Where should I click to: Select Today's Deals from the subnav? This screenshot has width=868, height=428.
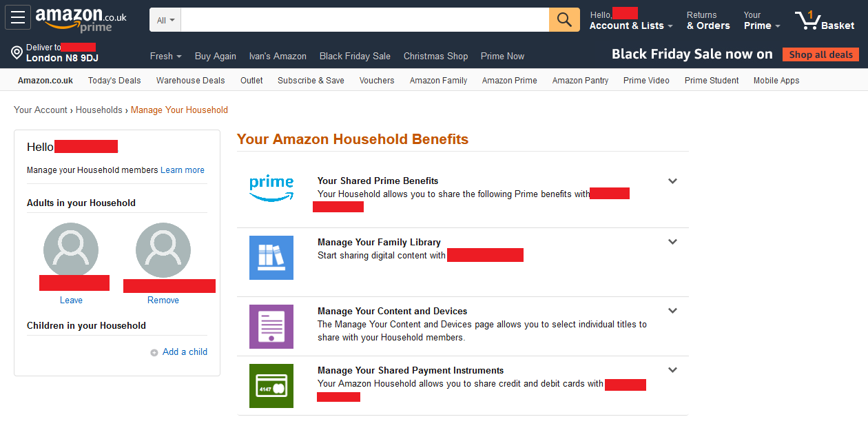point(114,81)
